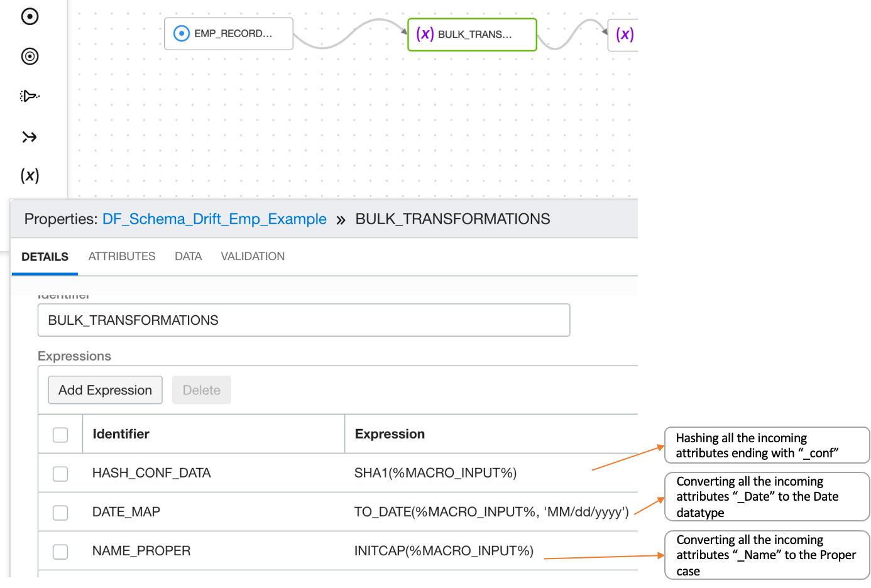Click the Delete expression button
The image size is (871, 588).
click(201, 390)
